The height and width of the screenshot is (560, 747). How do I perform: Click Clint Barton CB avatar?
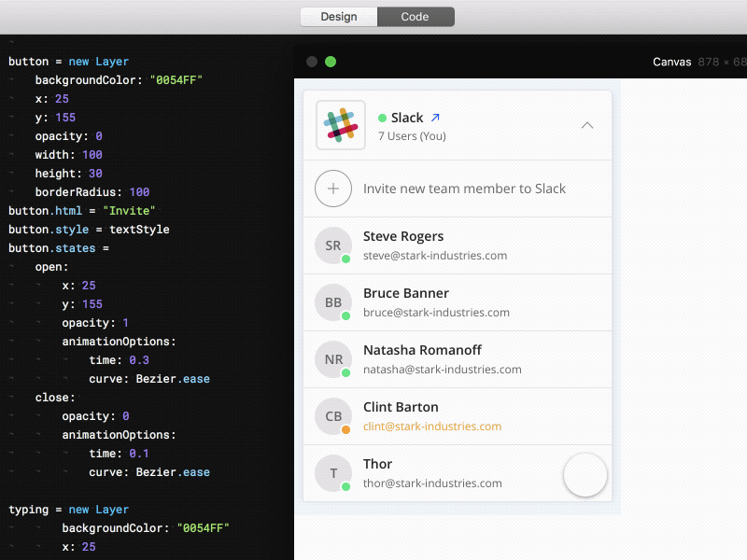pos(333,416)
